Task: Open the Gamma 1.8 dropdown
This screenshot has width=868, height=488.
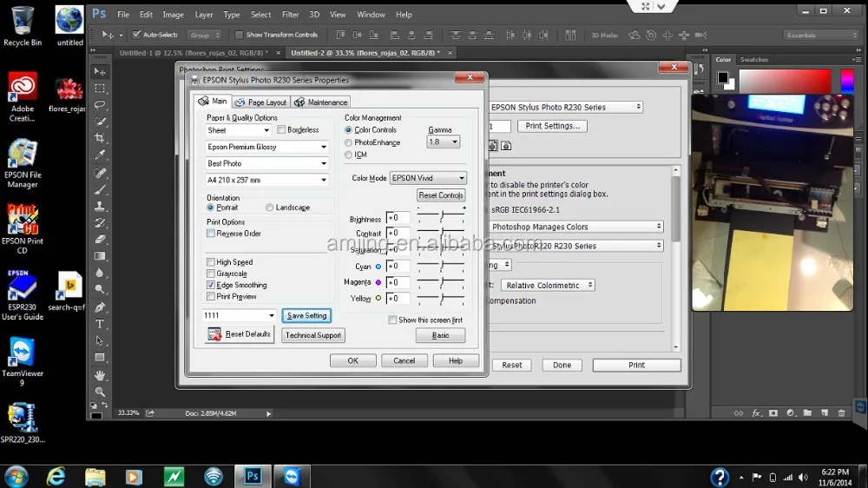Action: [x=443, y=142]
